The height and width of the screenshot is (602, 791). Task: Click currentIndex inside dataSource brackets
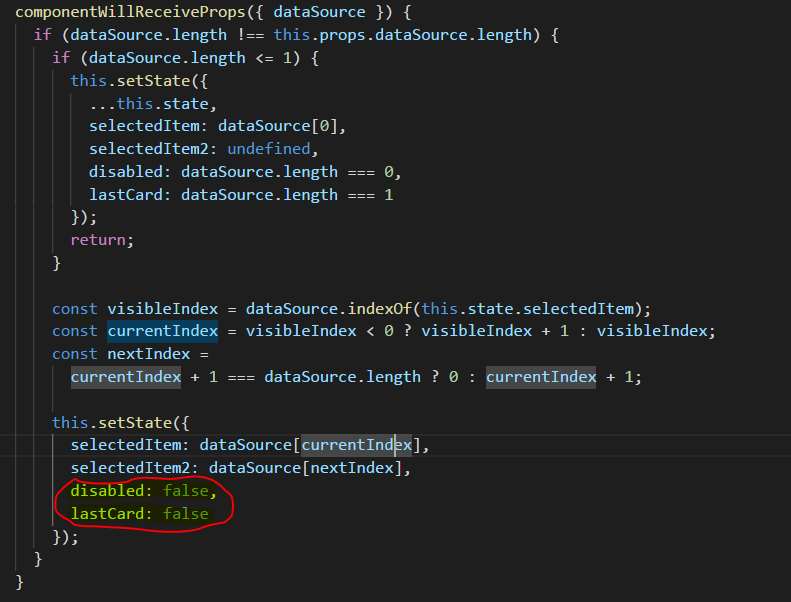pos(357,445)
